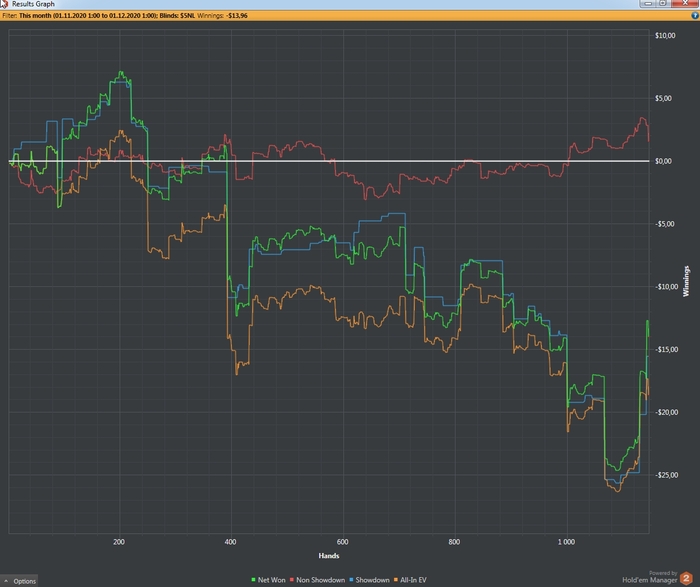Click the Non Showdown red legend swatch
Image resolution: width=700 pixels, height=587 pixels.
(292, 580)
